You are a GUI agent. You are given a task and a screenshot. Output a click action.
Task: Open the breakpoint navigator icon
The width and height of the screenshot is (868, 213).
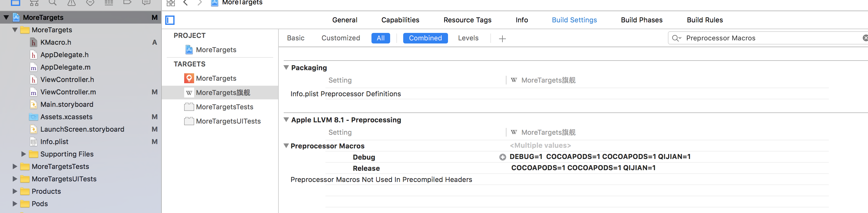127,2
